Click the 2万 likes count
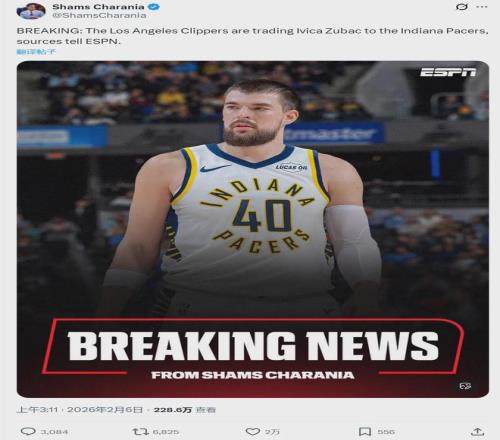Screen dimensions: 500x440 (x=272, y=432)
